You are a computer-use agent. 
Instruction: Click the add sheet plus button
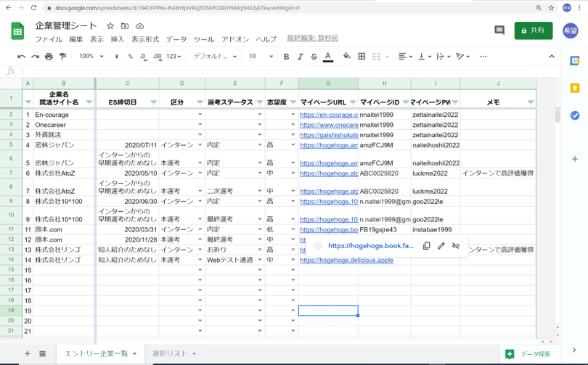[x=27, y=353]
